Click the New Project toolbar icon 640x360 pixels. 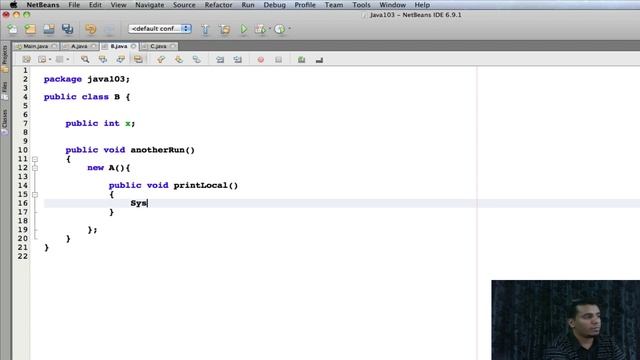30,29
